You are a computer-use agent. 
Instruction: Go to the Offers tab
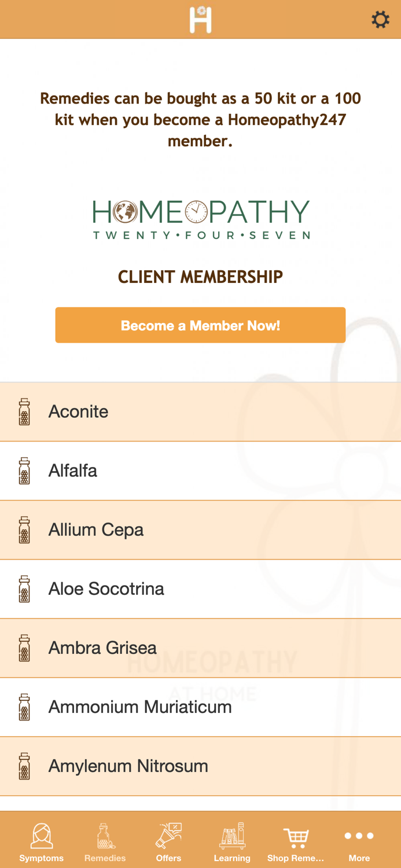pyautogui.click(x=168, y=843)
